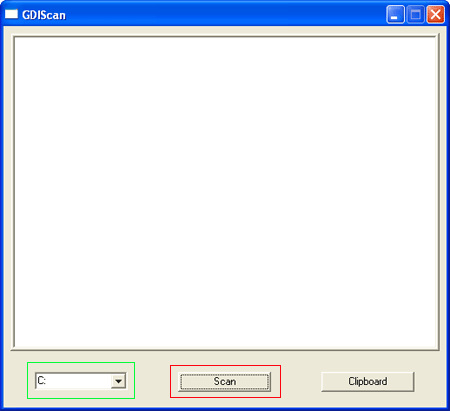Click the blue title bar beside GDIScan
This screenshot has height=411, width=450.
pos(225,15)
